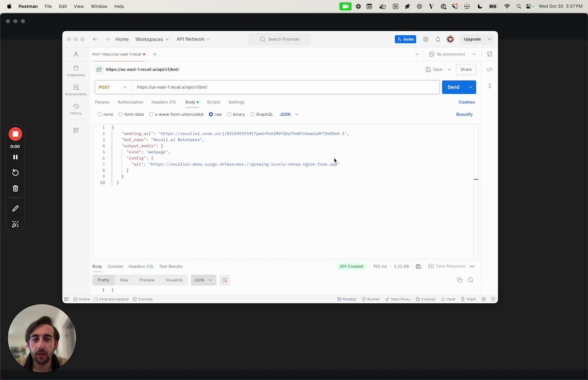Open the No environment selector

[452, 54]
